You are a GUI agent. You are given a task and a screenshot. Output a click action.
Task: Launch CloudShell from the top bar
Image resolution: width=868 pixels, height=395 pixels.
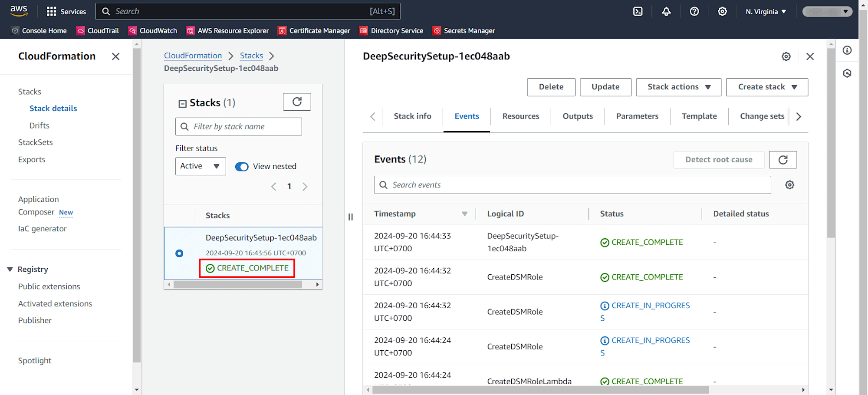[638, 12]
